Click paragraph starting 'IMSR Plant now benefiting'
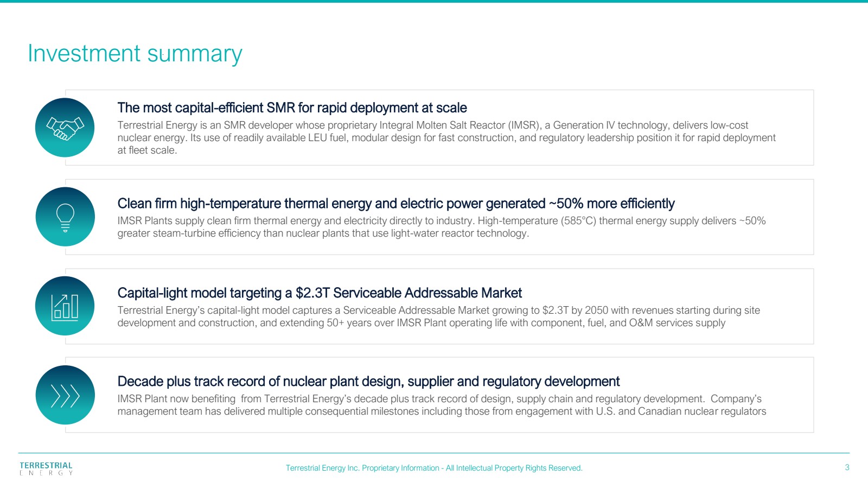 (442, 405)
